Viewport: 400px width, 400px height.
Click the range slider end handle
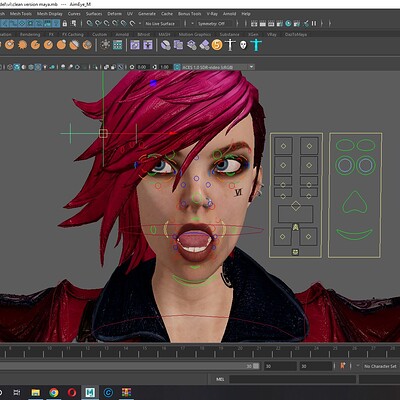(x=256, y=366)
